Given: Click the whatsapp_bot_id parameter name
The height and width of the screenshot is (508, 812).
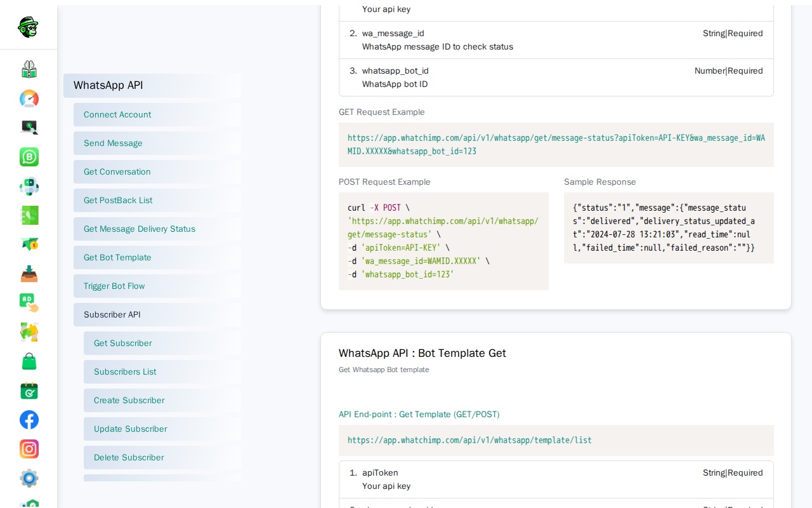Looking at the screenshot, I should [395, 71].
